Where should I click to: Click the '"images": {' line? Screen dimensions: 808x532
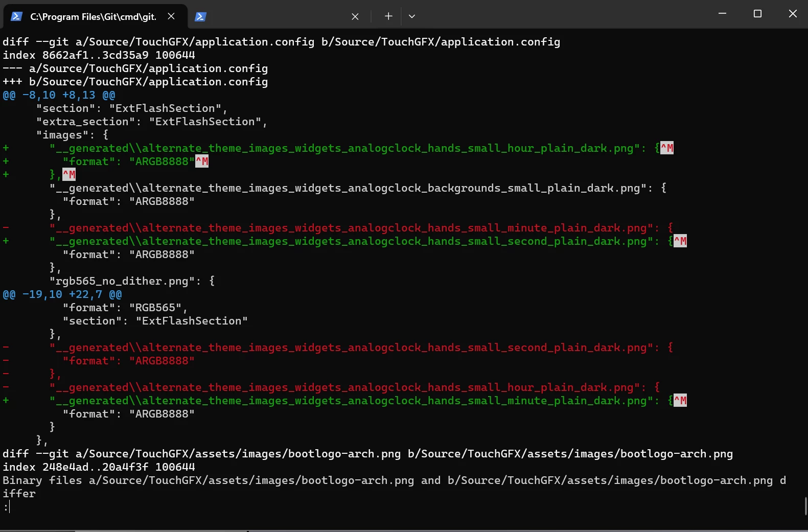coord(72,135)
